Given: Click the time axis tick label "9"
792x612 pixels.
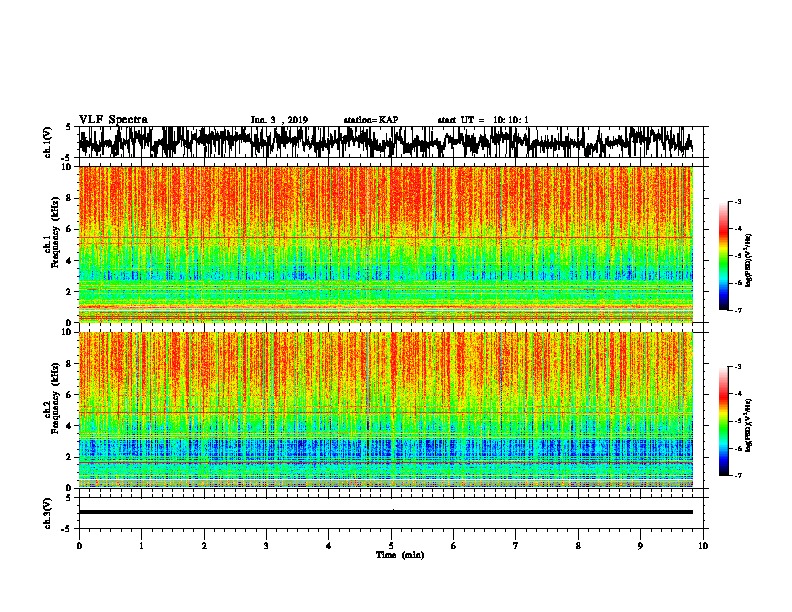Looking at the screenshot, I should click(x=640, y=546).
